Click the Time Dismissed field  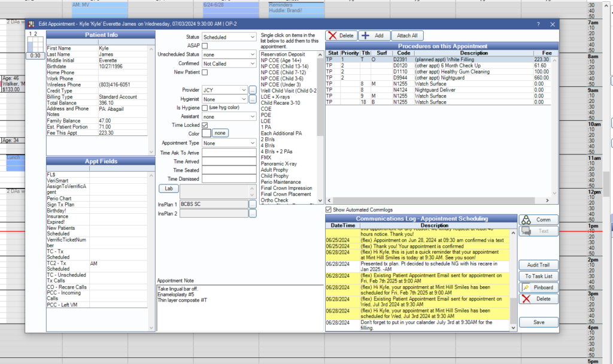[x=229, y=178]
